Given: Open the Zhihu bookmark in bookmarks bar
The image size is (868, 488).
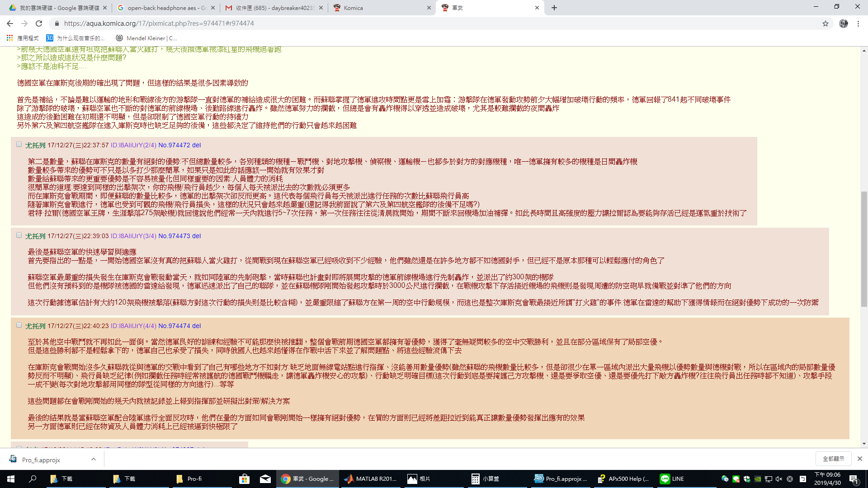Looking at the screenshot, I should point(75,38).
